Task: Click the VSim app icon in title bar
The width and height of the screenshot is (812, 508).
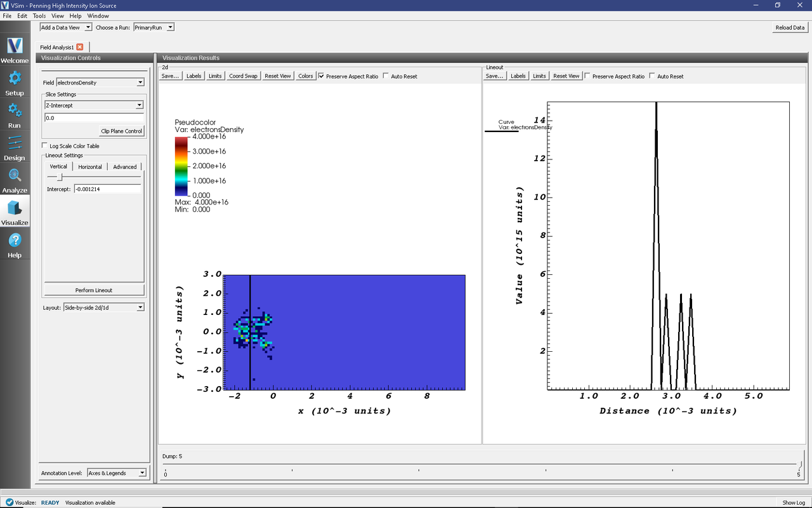Action: click(5, 5)
